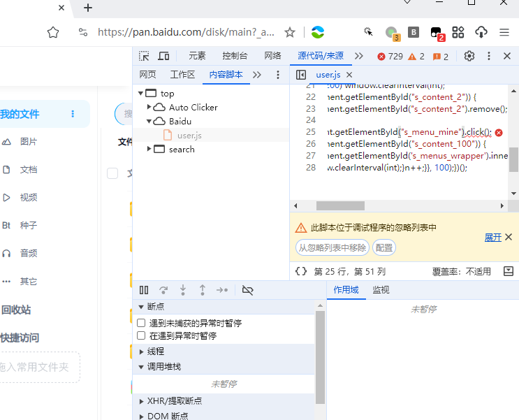The width and height of the screenshot is (519, 420).
Task: Click the step out icon
Action: coord(203,290)
